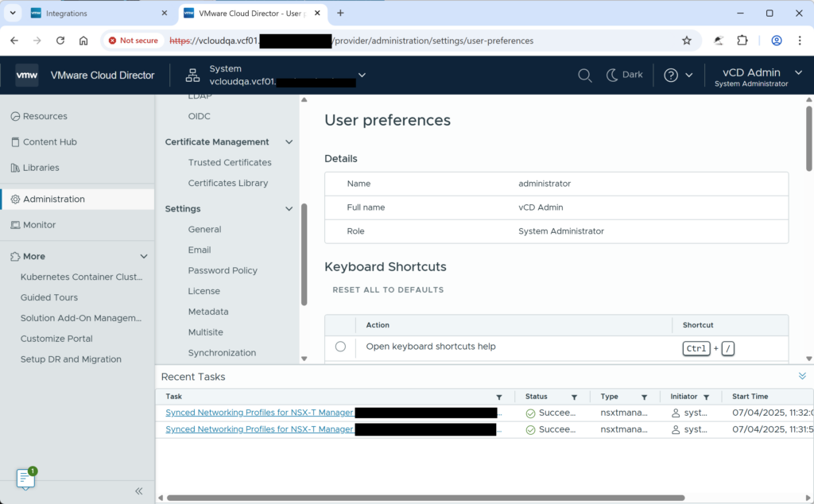Screen dimensions: 814x504
Task: Open the Libraries section
Action: point(42,167)
